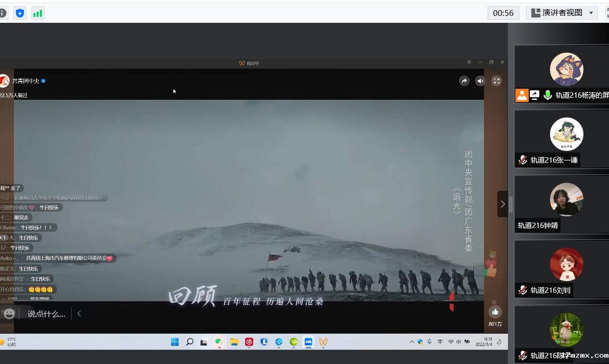The width and height of the screenshot is (609, 364).
Task: Open Windows taskbar search
Action: click(189, 342)
